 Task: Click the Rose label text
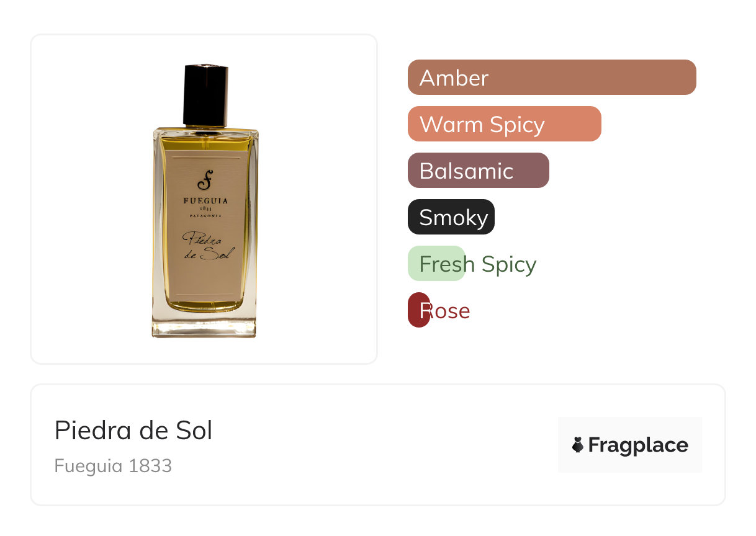tap(445, 310)
